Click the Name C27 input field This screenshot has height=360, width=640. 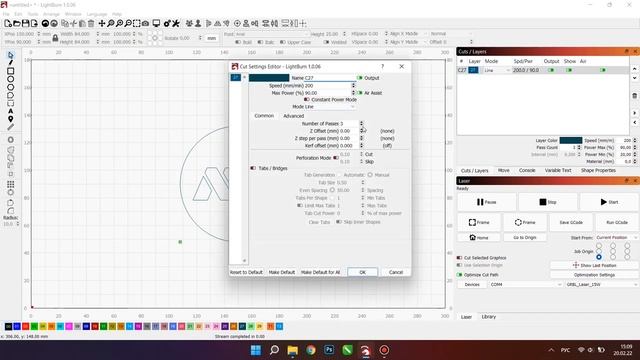click(329, 78)
